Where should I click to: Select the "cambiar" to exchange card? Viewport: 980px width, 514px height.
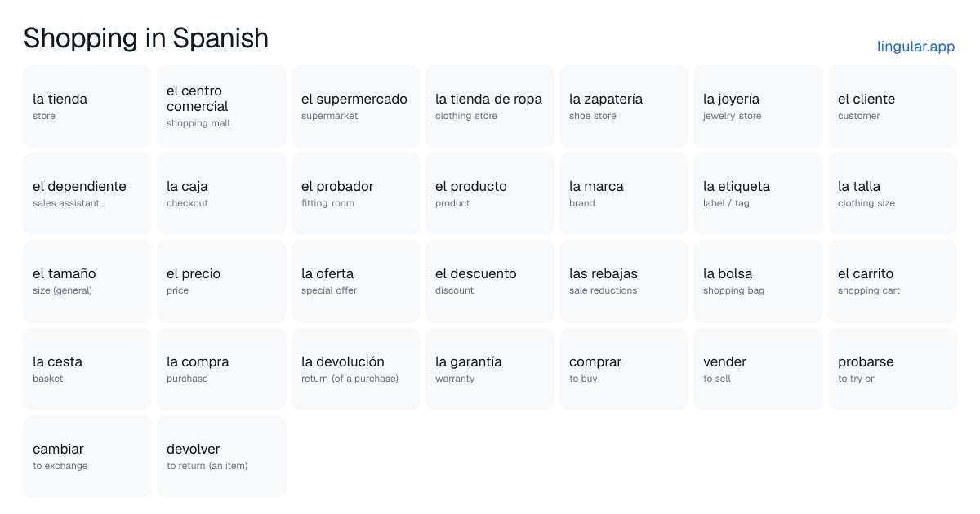coord(87,456)
